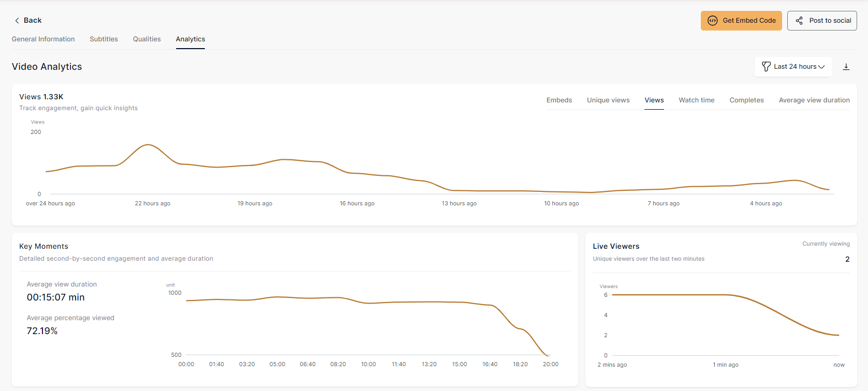Click the Video Analytics heading
The image size is (868, 391).
coord(47,67)
